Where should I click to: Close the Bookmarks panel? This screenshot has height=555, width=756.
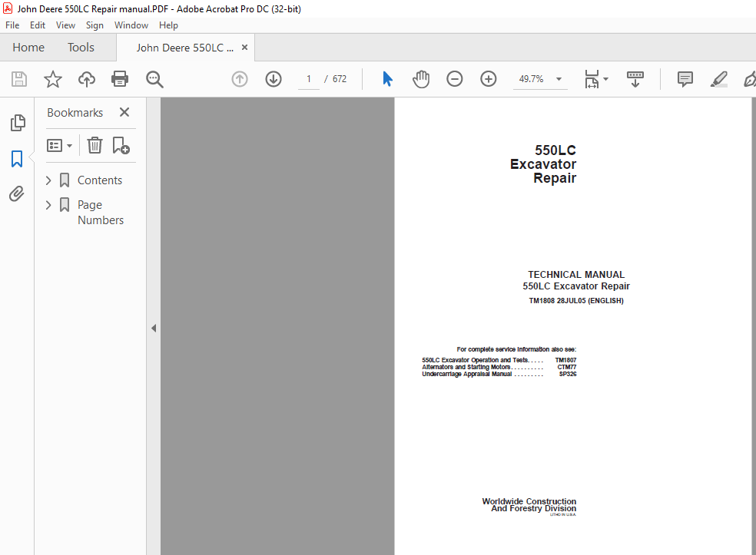click(x=124, y=112)
